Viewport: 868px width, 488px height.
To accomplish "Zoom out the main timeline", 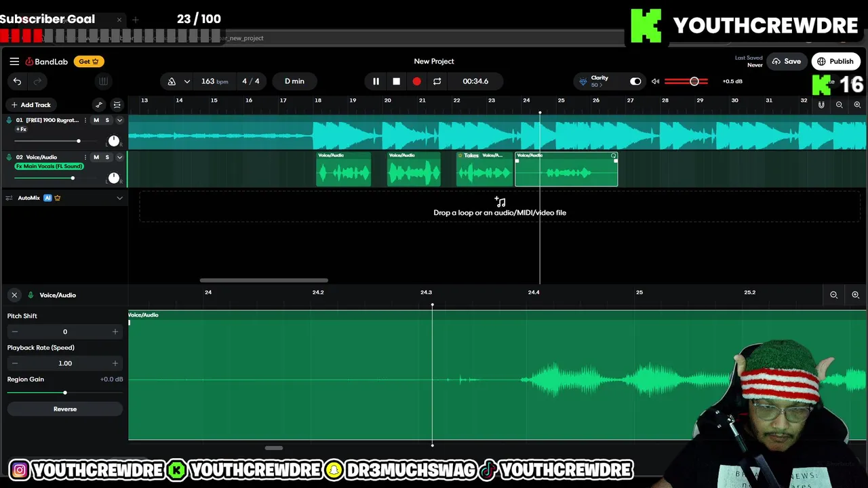I will click(840, 105).
